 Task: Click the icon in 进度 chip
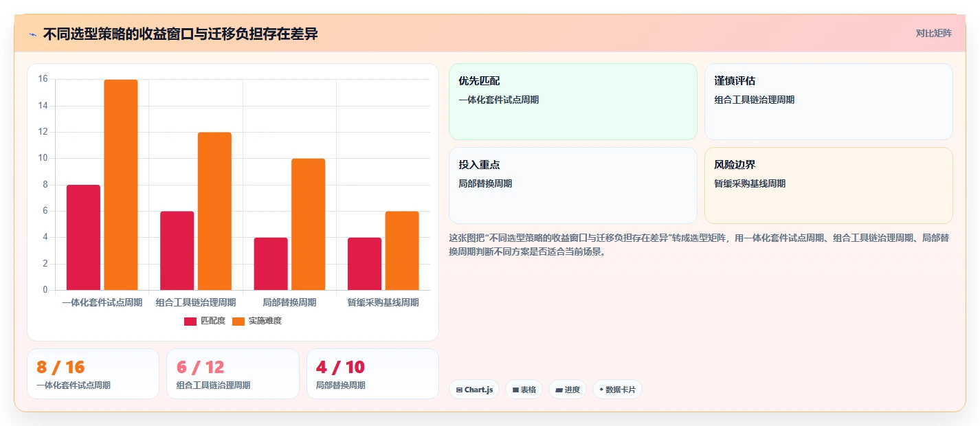coord(559,390)
